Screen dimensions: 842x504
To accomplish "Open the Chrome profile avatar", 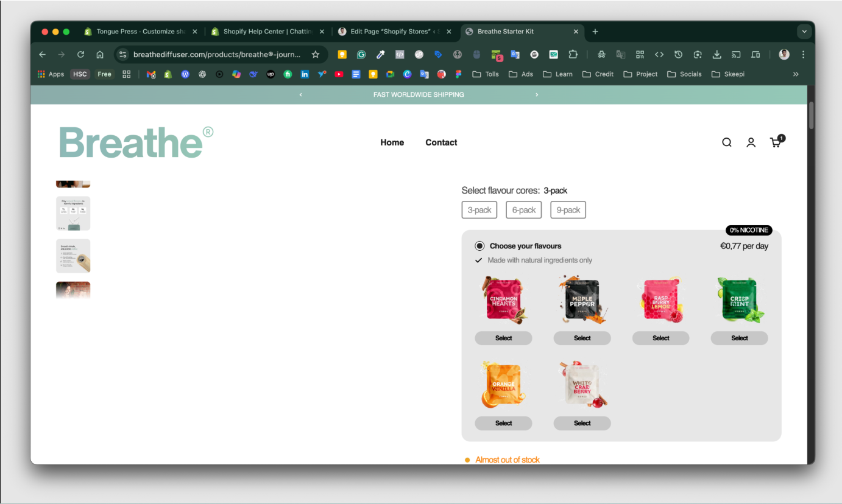I will tap(784, 54).
